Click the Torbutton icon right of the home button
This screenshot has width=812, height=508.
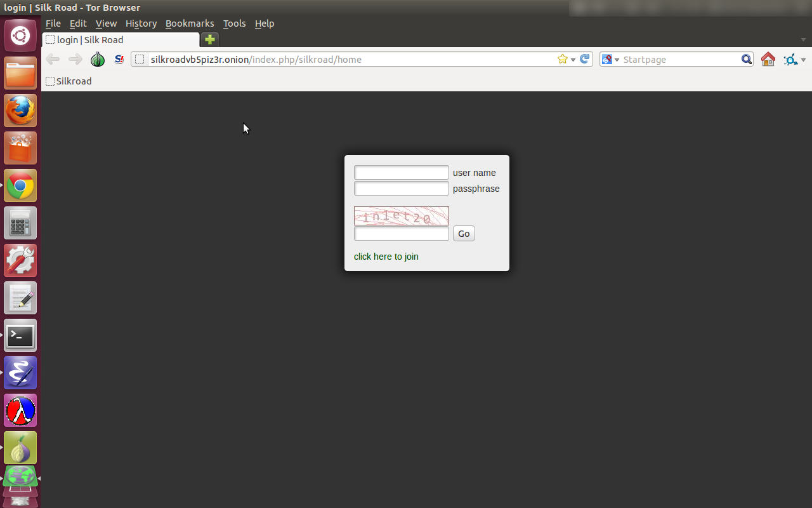tap(791, 59)
